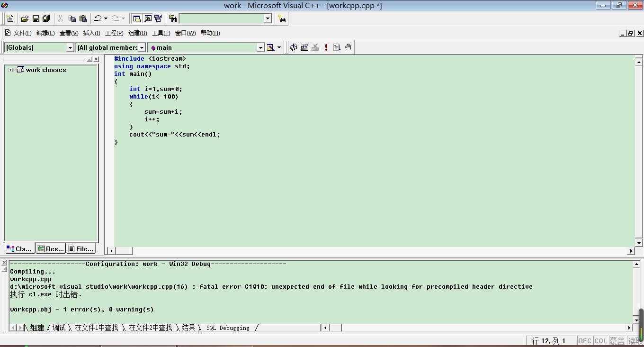644x347 pixels.
Task: Open the main function dropdown list
Action: pos(260,47)
